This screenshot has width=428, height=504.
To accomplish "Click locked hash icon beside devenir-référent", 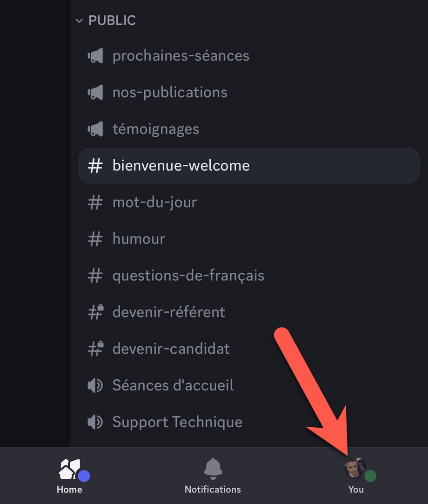I will (x=95, y=312).
